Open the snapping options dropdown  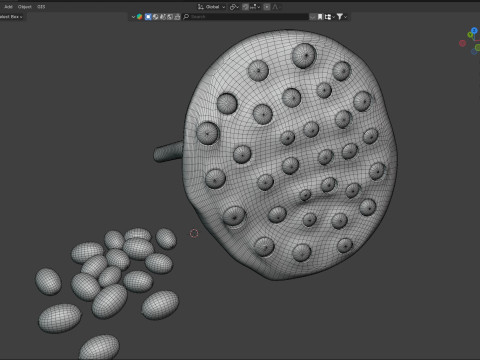tap(255, 7)
